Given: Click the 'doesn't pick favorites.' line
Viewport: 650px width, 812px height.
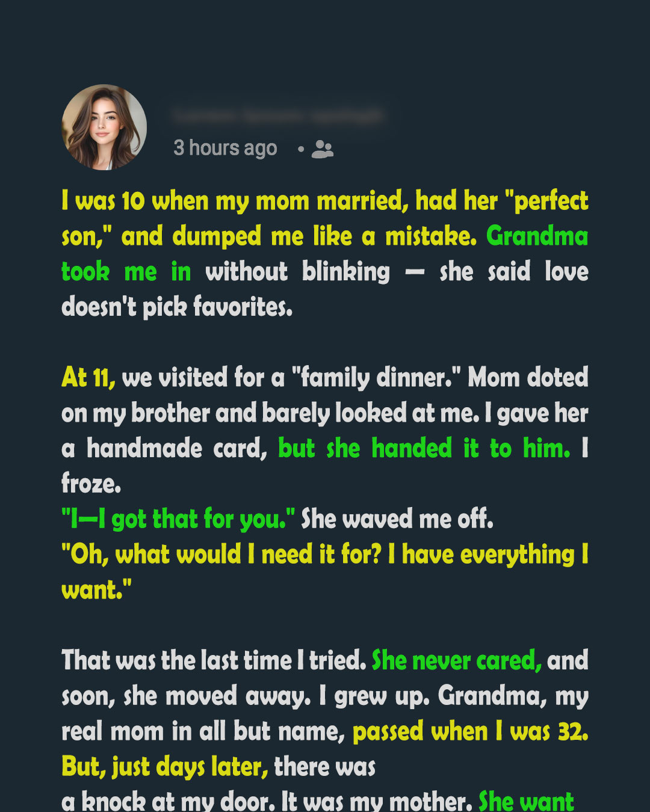Looking at the screenshot, I should 177,307.
